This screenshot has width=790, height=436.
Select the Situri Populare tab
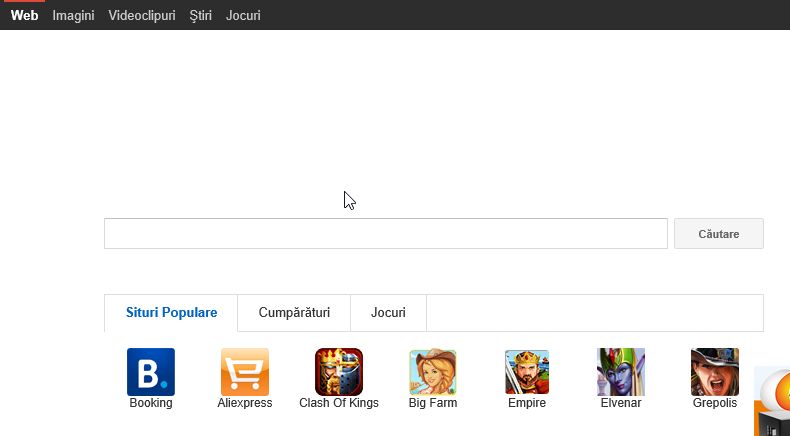171,313
